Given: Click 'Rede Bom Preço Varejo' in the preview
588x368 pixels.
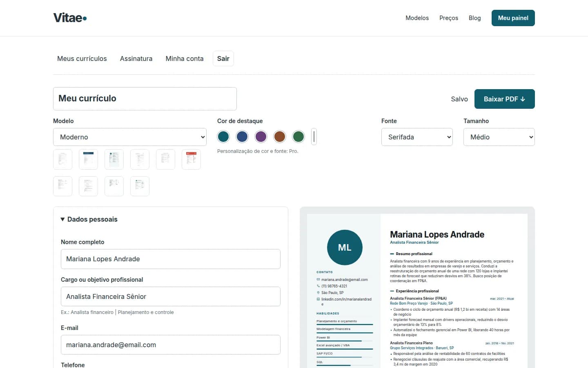Looking at the screenshot, I should [409, 303].
